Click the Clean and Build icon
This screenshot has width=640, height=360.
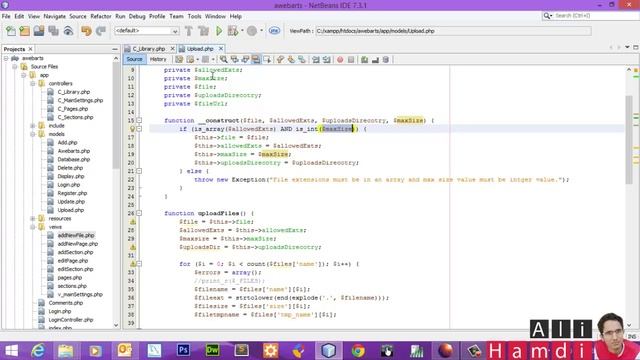tap(203, 31)
